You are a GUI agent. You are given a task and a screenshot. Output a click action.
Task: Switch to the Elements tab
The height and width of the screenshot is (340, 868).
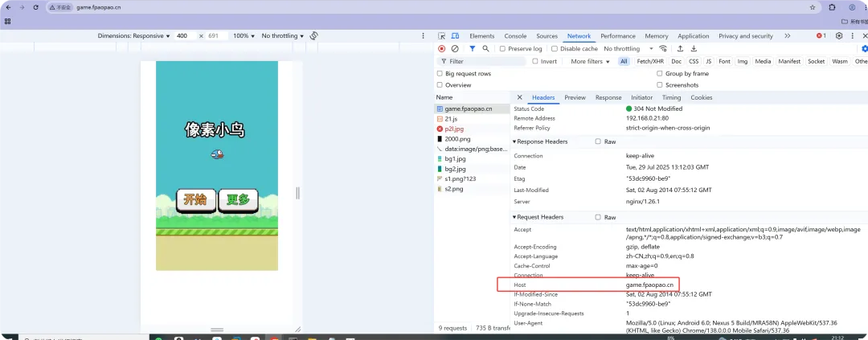[x=481, y=36]
